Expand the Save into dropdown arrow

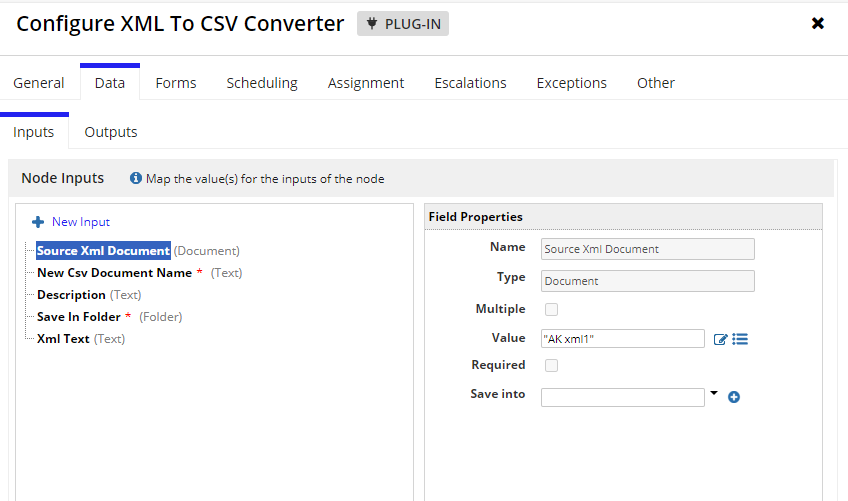point(714,393)
